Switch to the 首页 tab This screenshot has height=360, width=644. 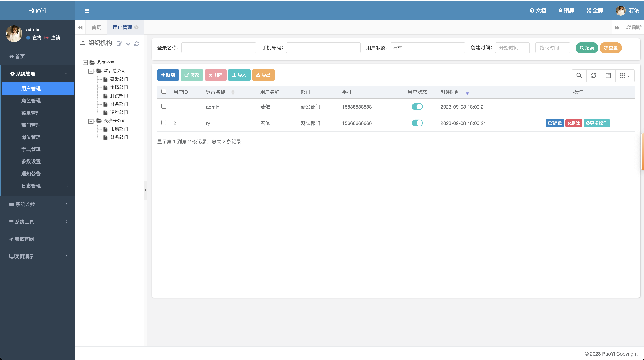[x=96, y=27]
